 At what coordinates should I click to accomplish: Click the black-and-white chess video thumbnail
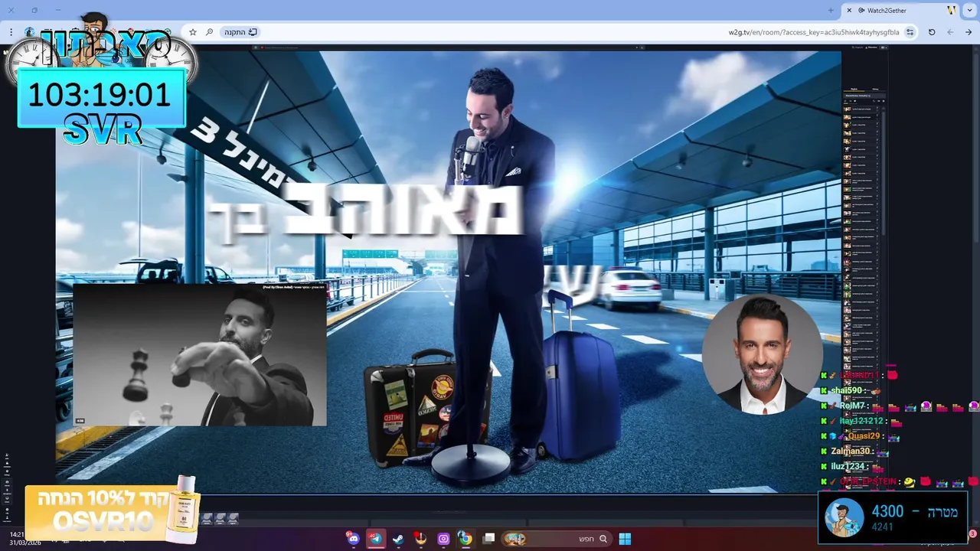[x=200, y=355]
